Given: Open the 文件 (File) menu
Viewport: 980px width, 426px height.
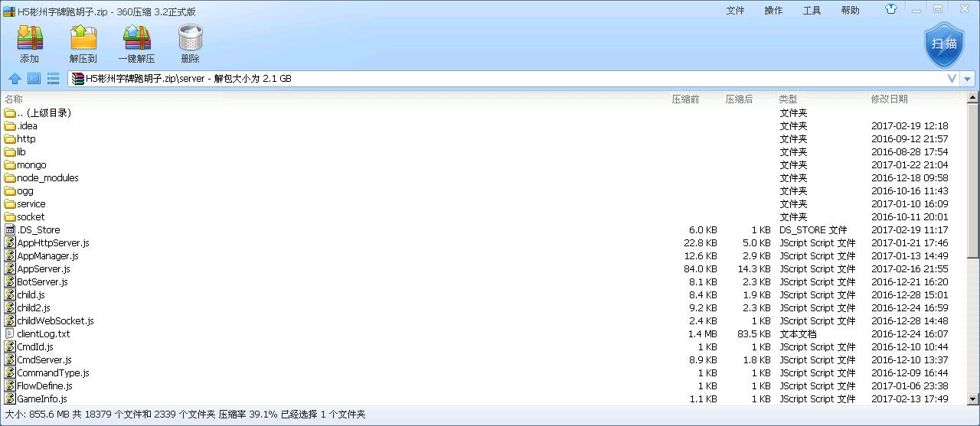Looking at the screenshot, I should tap(735, 10).
